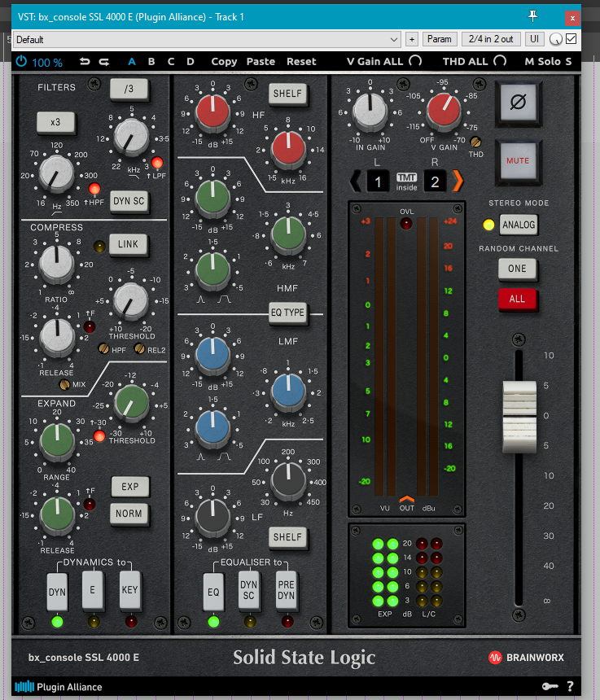Open the 2/4 in 2 out routing menu
The width and height of the screenshot is (600, 700).
point(491,39)
